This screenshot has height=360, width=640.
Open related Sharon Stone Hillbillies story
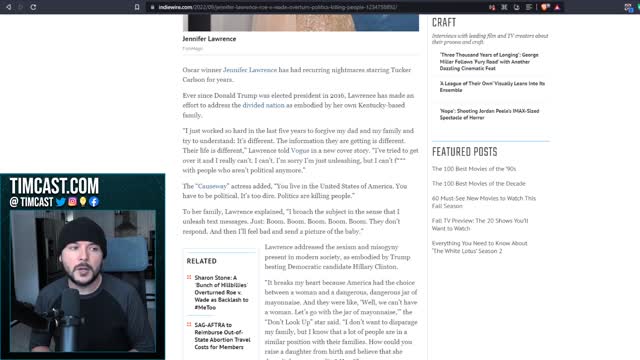click(x=221, y=292)
